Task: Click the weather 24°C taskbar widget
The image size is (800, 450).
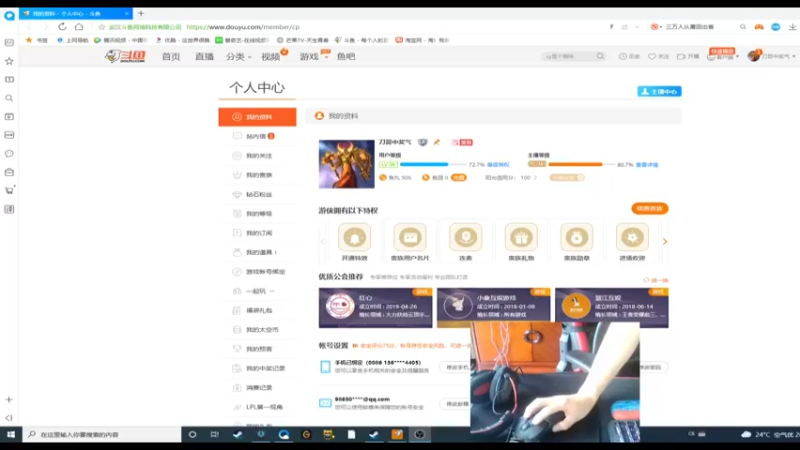Action: click(769, 434)
